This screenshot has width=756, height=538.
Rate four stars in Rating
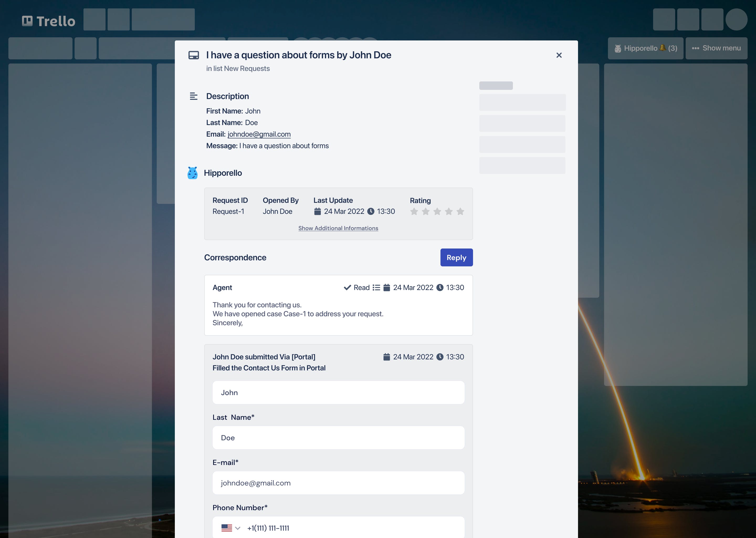(x=449, y=211)
